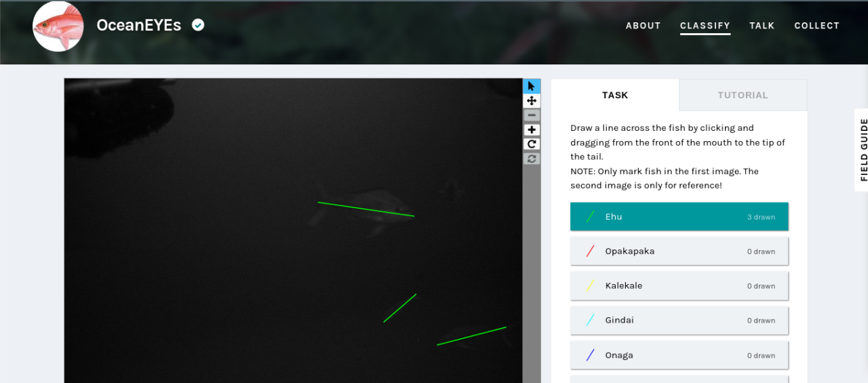Viewport: 868px width, 383px height.
Task: Zoom out of the subject image
Action: [532, 115]
